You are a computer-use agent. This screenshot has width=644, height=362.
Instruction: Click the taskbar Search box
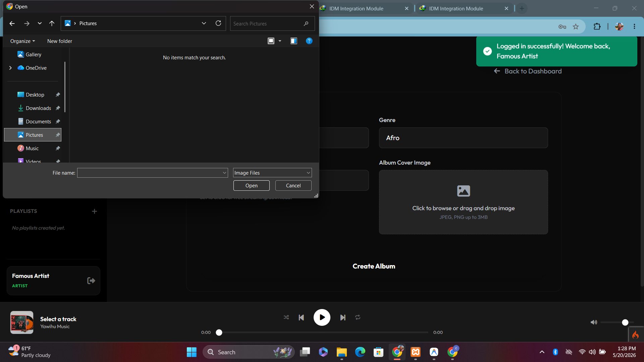point(249,352)
